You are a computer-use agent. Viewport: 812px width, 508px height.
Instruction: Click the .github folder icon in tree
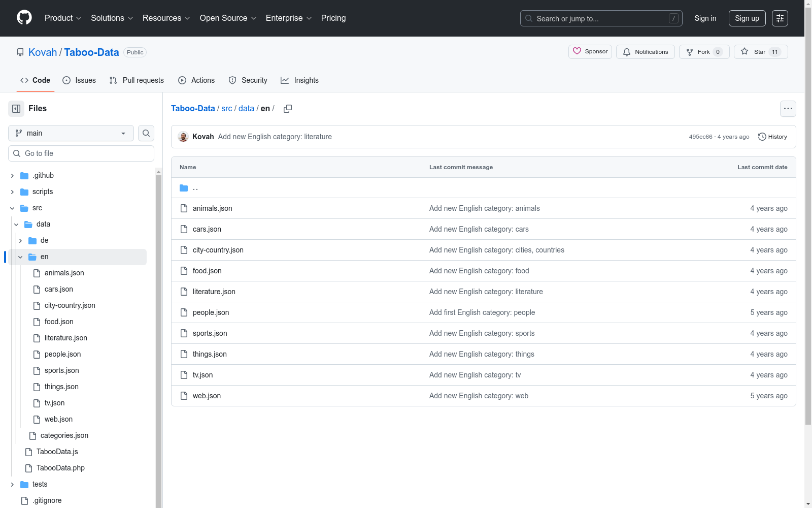click(x=24, y=176)
